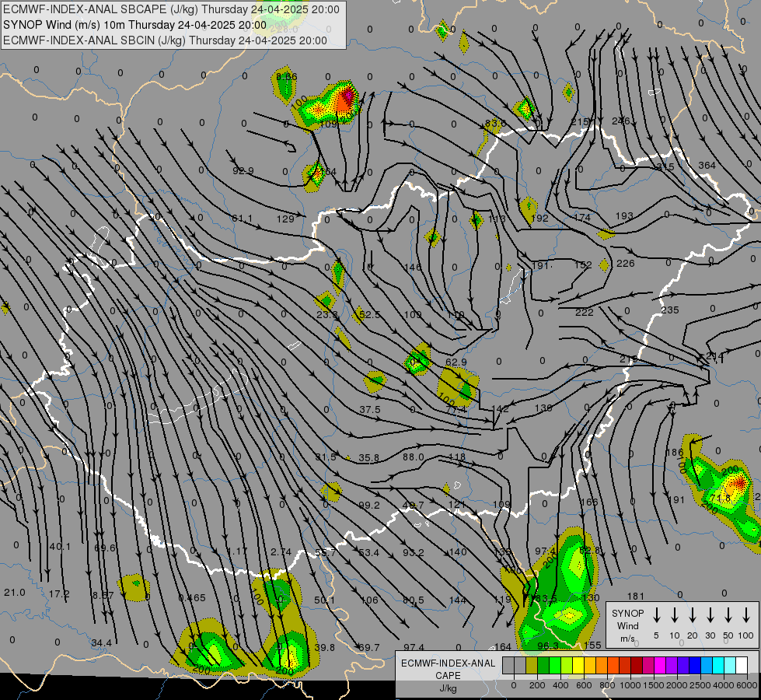Image resolution: width=761 pixels, height=700 pixels.
Task: Click the SBCAPE title line at top
Action: [171, 9]
